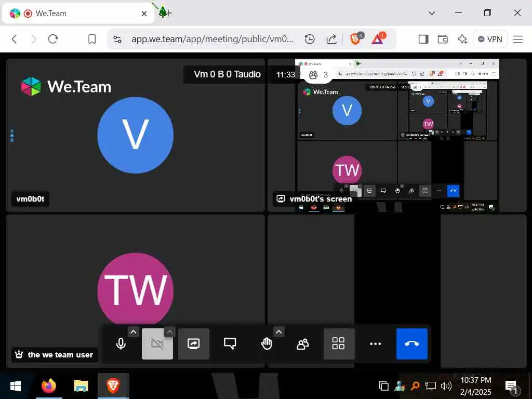Open vm0b0t tile options dots
This screenshot has width=532, height=399.
coord(12,136)
